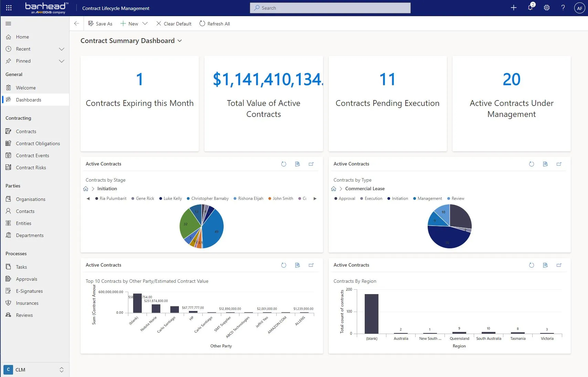588x377 pixels.
Task: Click the help question mark icon
Action: pyautogui.click(x=563, y=8)
